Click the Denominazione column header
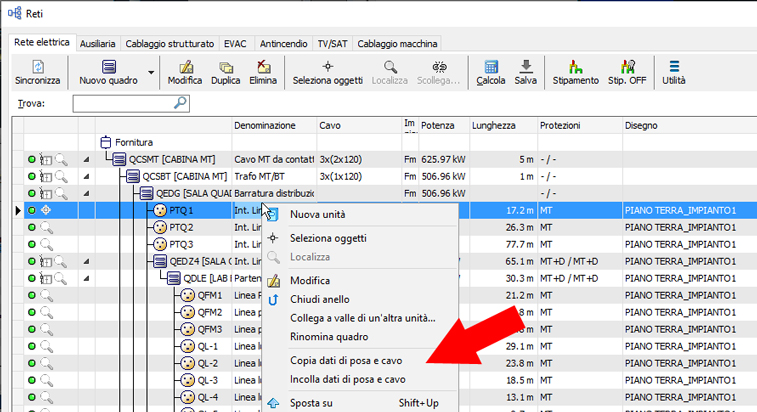The width and height of the screenshot is (757, 412). pyautogui.click(x=274, y=126)
